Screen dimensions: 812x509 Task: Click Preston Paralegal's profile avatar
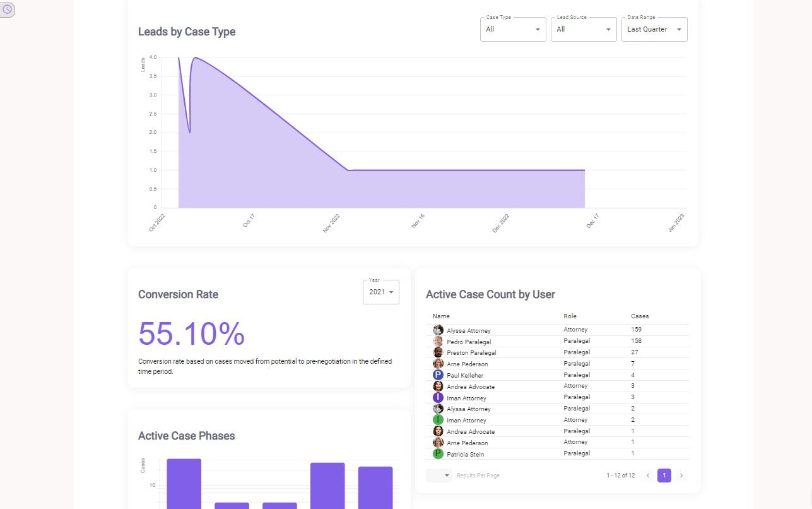(438, 352)
